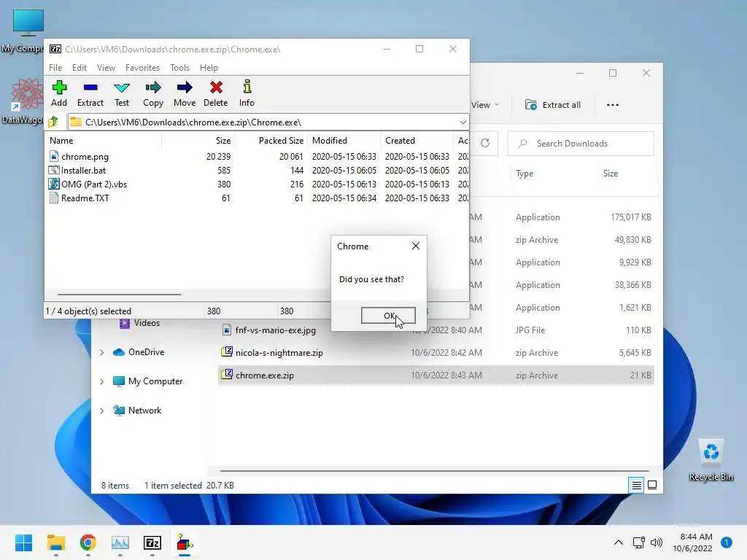Open the taskbar clock showing 8:44 AM
Viewport: 747px width, 560px height.
(692, 542)
